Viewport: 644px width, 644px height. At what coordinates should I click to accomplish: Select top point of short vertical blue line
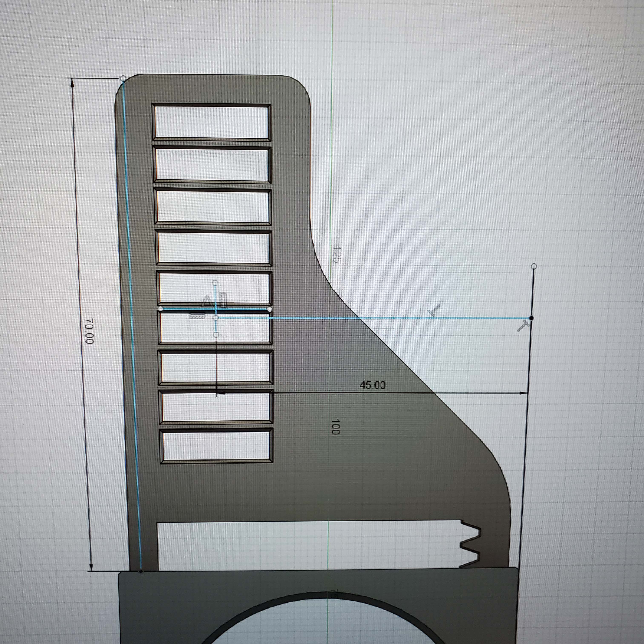click(215, 283)
